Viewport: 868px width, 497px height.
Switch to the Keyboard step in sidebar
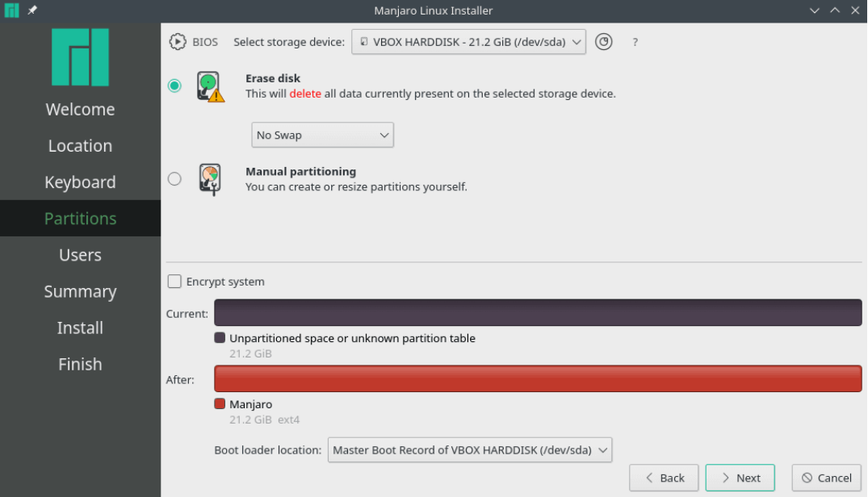click(x=80, y=182)
